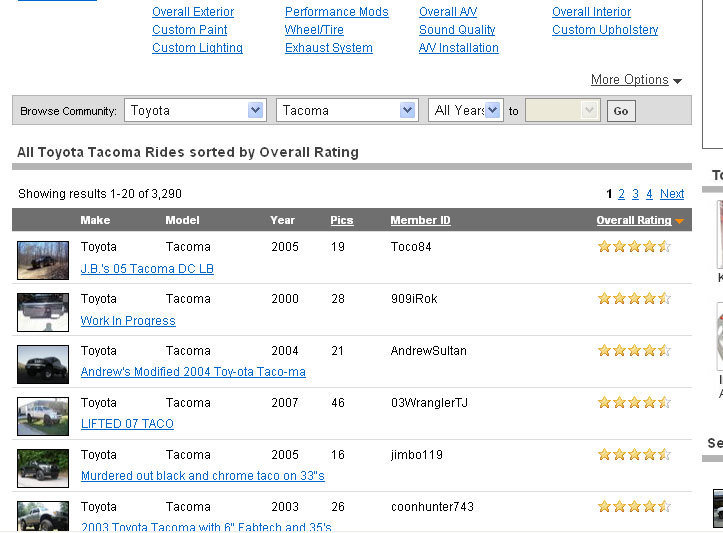Click member name Toco84
Screen dimensions: 723x533
click(411, 247)
